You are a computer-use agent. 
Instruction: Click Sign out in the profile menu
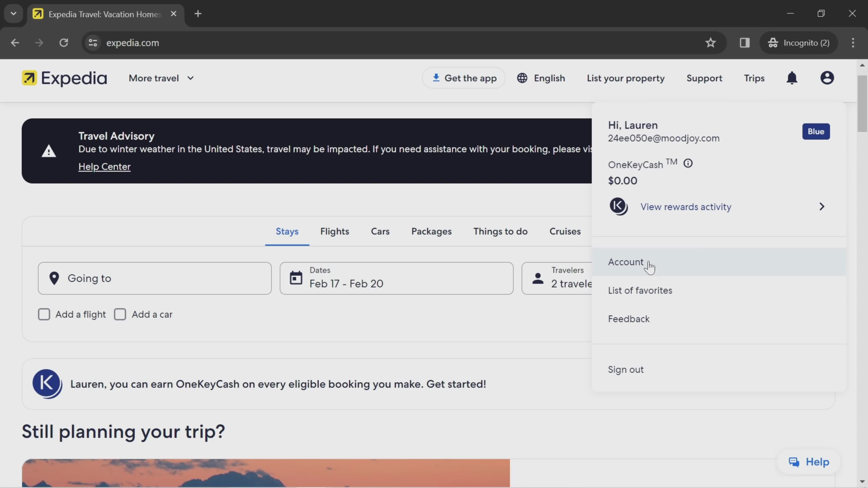719,369
